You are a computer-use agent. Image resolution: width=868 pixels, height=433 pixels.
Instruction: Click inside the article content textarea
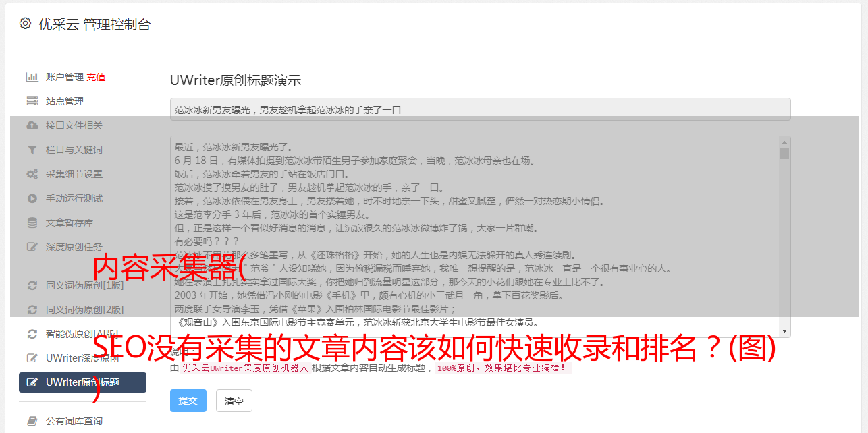[x=474, y=237]
